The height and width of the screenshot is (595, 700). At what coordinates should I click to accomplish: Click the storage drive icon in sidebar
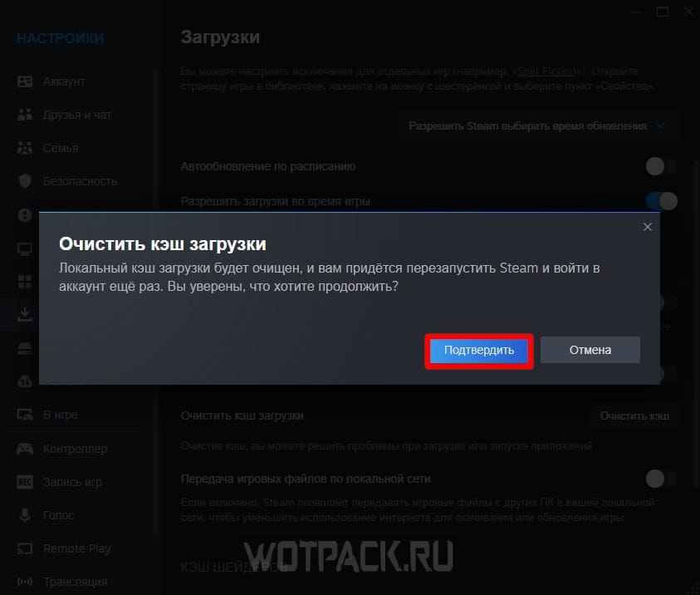click(x=25, y=348)
